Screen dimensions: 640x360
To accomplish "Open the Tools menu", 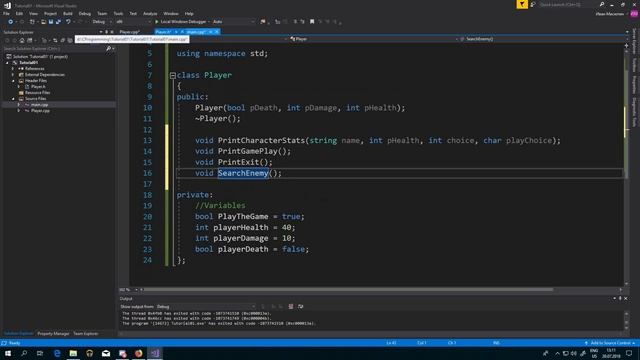I will [118, 13].
